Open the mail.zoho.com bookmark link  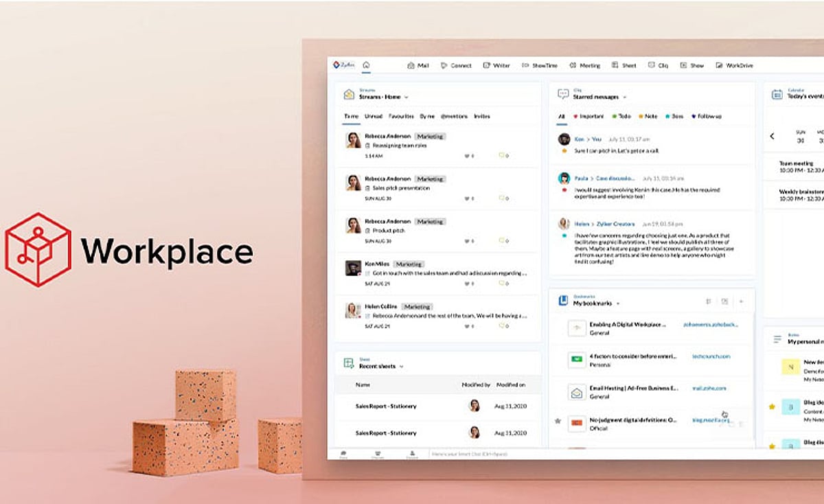point(709,388)
